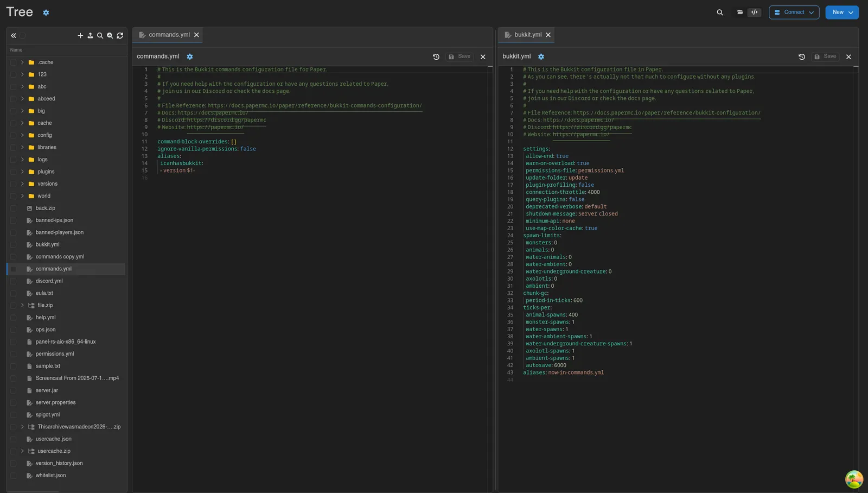Click 'autosave: 6000' line in bukkit.yml
The width and height of the screenshot is (868, 493).
pyautogui.click(x=546, y=365)
